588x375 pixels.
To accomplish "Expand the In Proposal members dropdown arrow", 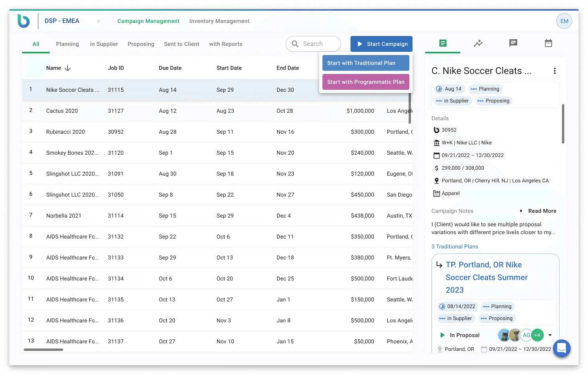I will tap(550, 335).
